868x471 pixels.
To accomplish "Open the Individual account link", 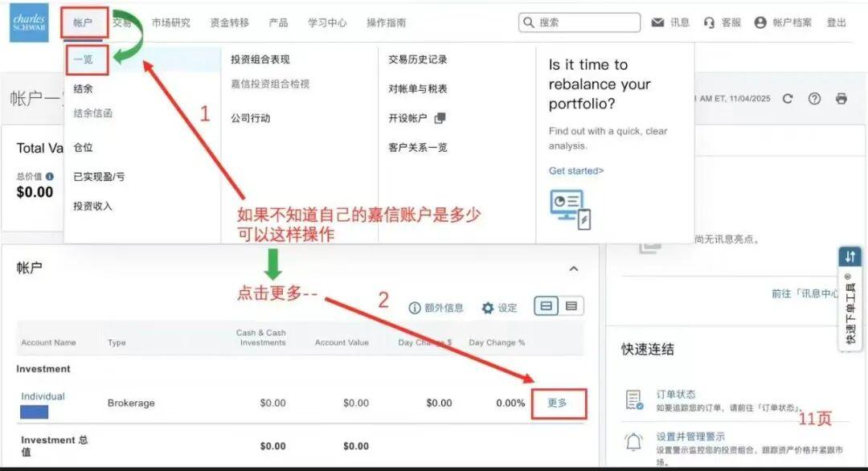I will 43,396.
